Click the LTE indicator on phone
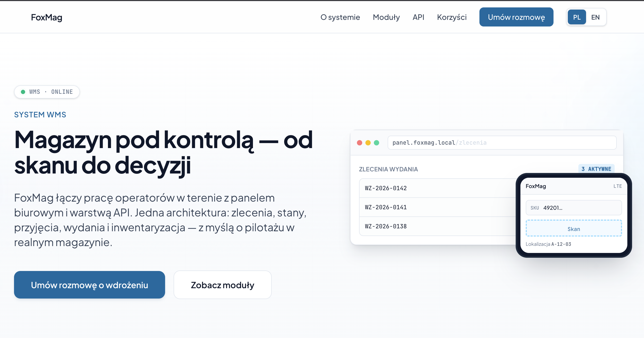644x338 pixels. 618,186
